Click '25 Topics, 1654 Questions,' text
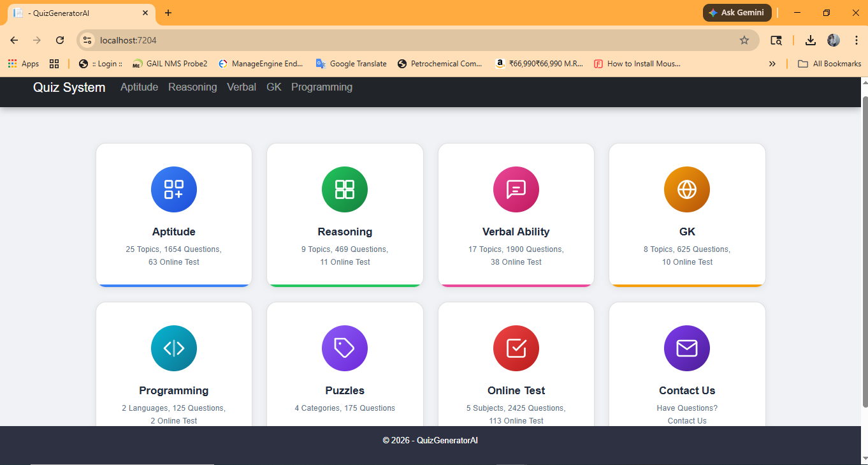 pos(174,249)
